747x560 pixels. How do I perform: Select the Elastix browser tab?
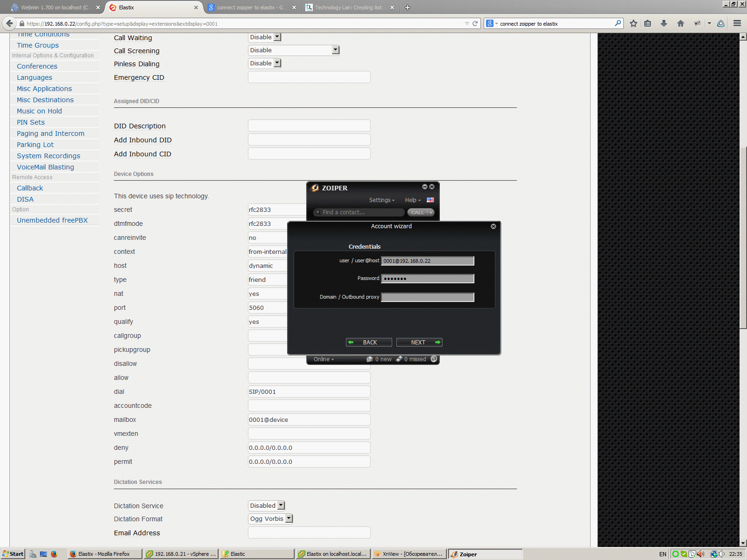coord(153,7)
